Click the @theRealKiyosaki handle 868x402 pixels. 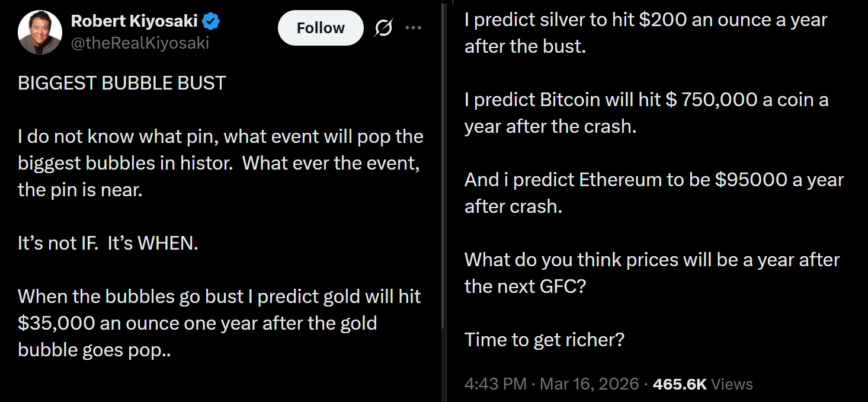(140, 42)
